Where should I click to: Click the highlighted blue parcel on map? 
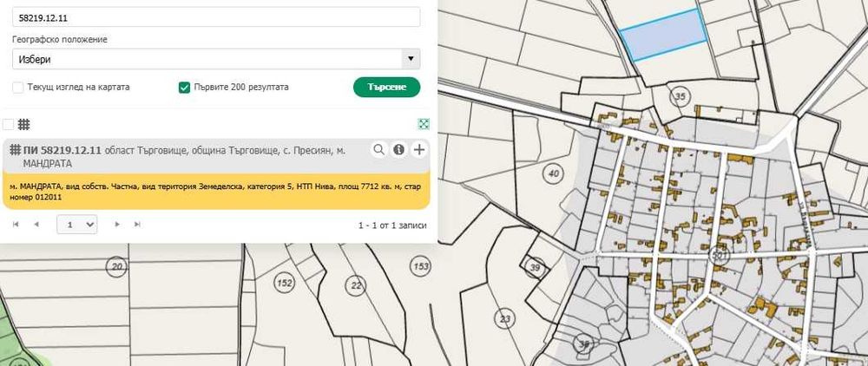pos(663,35)
